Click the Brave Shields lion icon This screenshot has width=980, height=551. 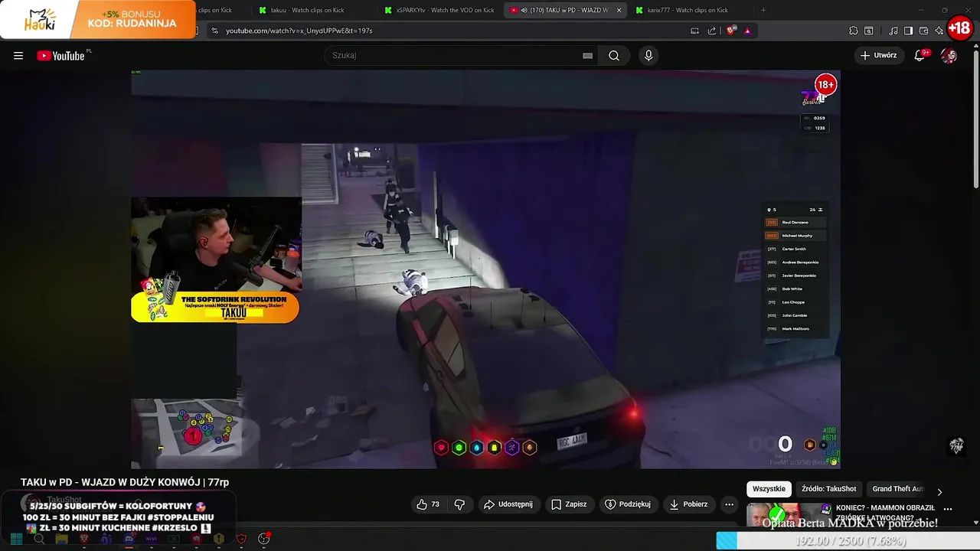tap(731, 31)
